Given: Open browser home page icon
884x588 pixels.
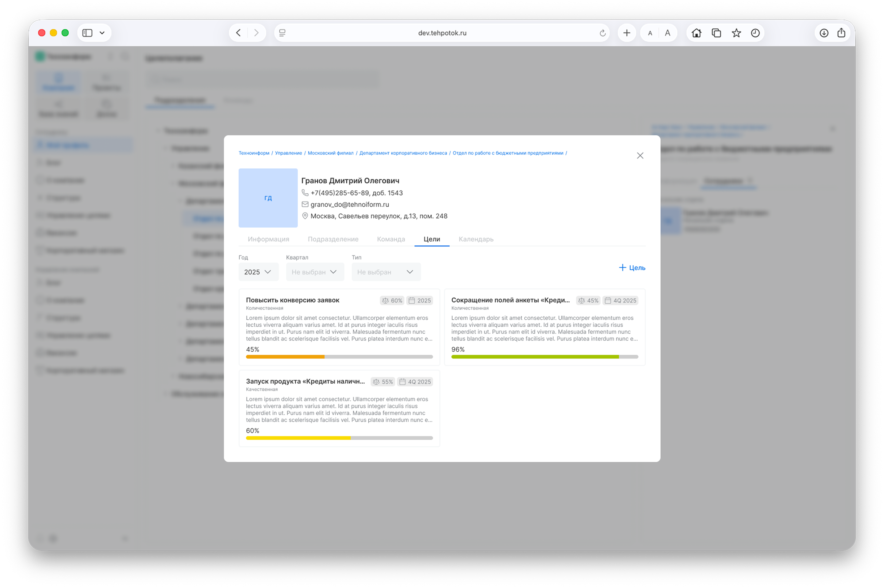Looking at the screenshot, I should [696, 33].
